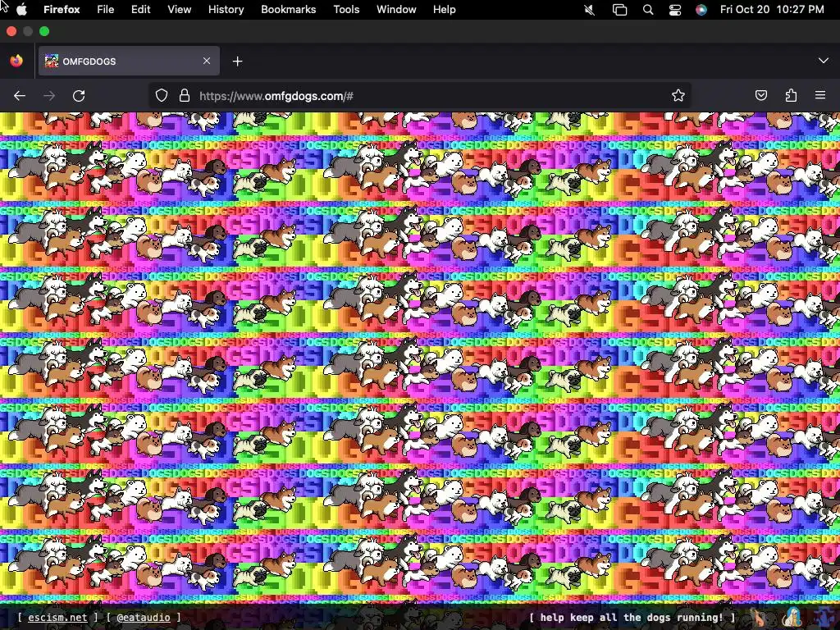Screen dimensions: 840x630
Task: Open the File menu
Action: (106, 10)
